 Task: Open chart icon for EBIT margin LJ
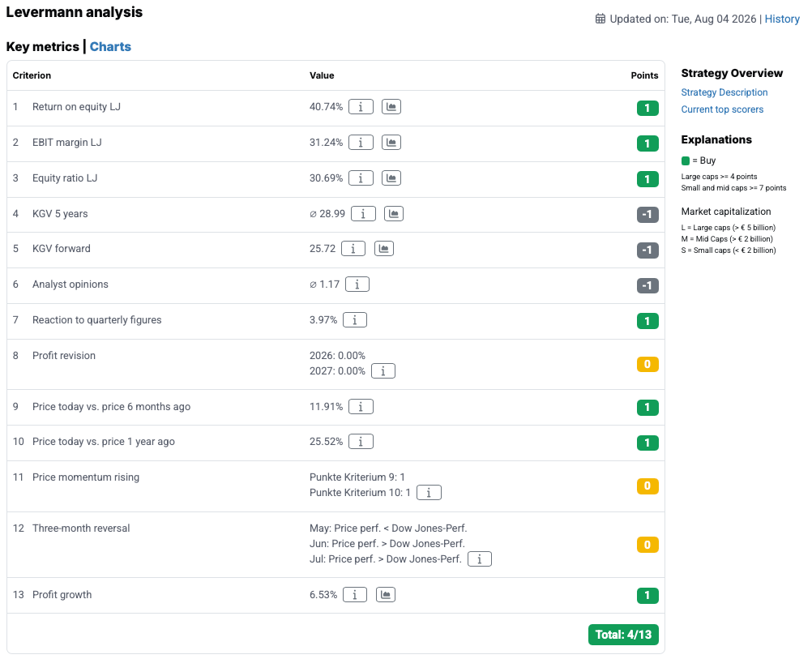391,143
